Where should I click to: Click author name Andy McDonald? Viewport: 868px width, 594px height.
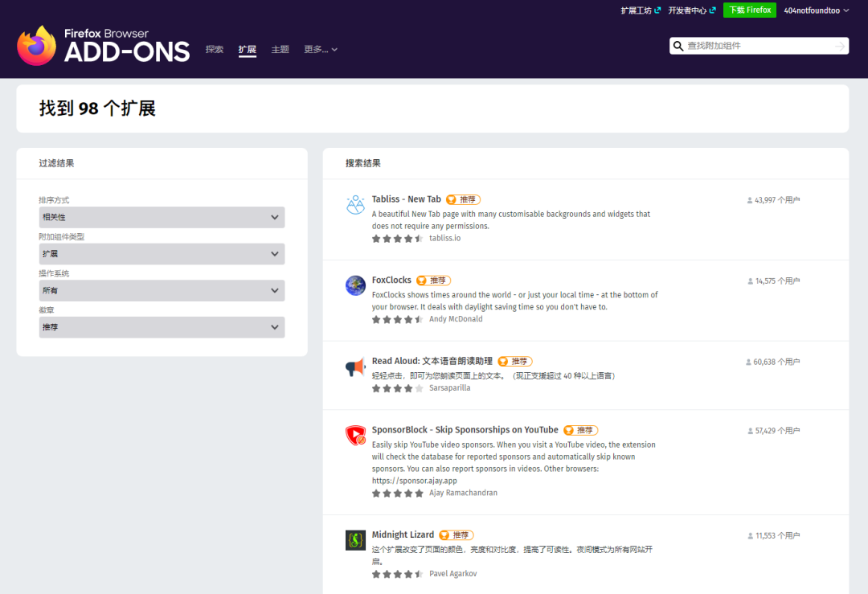(456, 319)
